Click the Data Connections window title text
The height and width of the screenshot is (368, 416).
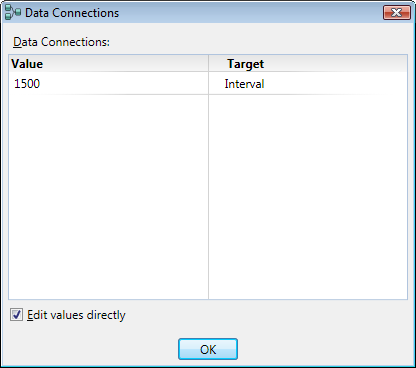72,13
